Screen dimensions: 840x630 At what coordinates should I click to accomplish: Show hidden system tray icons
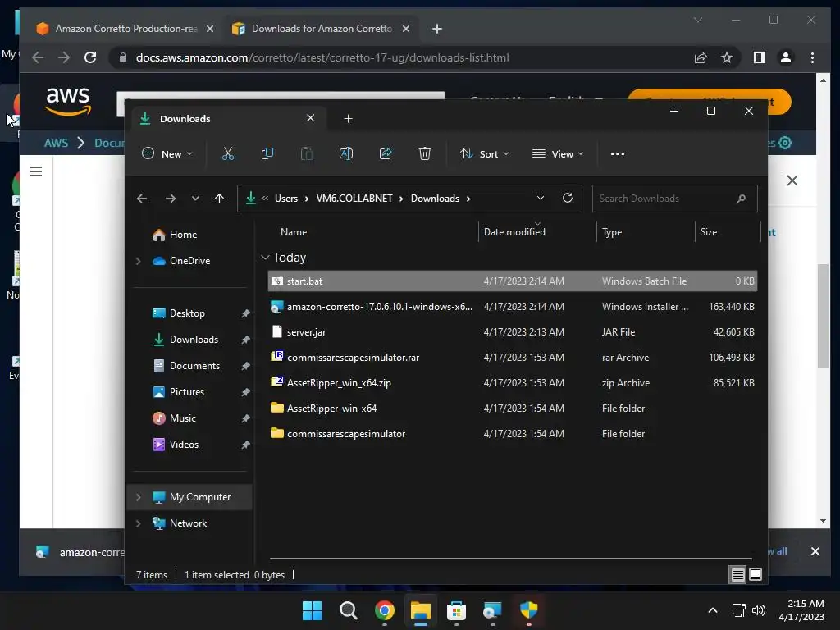(x=713, y=610)
